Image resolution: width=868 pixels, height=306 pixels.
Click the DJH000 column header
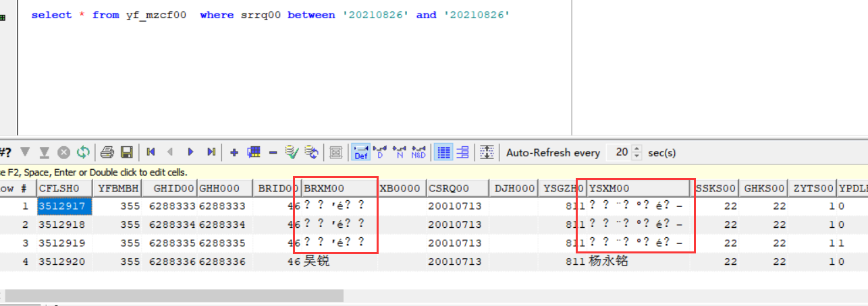coord(513,188)
